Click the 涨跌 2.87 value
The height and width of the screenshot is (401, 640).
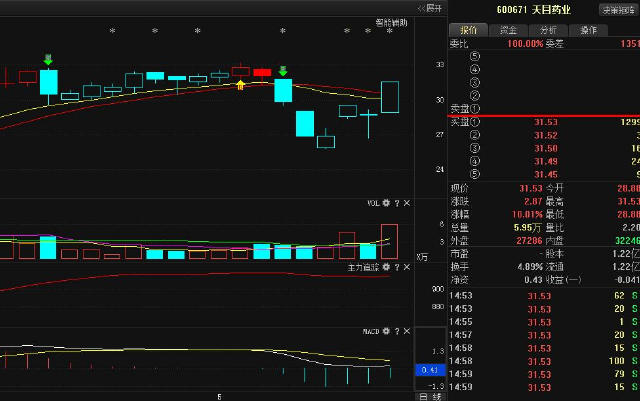(533, 201)
